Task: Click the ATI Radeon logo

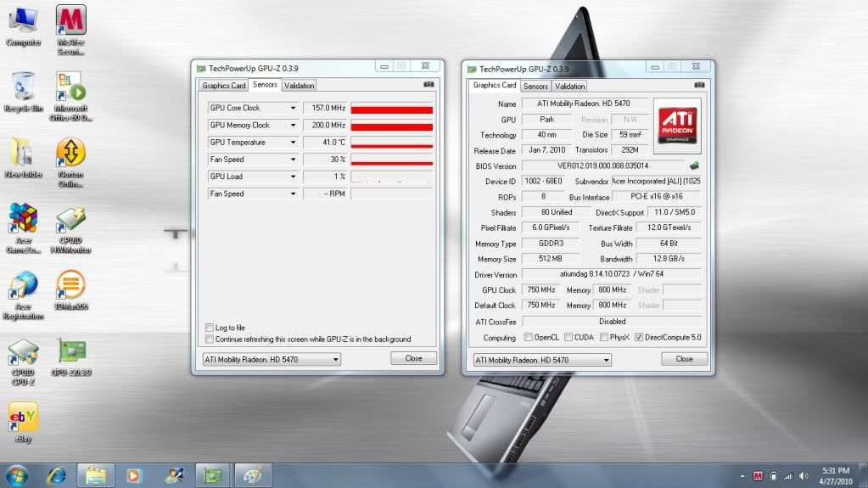Action: 677,126
